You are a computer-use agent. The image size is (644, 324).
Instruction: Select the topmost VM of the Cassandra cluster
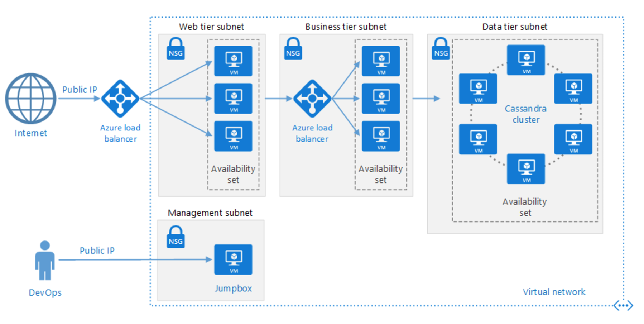pyautogui.click(x=526, y=60)
